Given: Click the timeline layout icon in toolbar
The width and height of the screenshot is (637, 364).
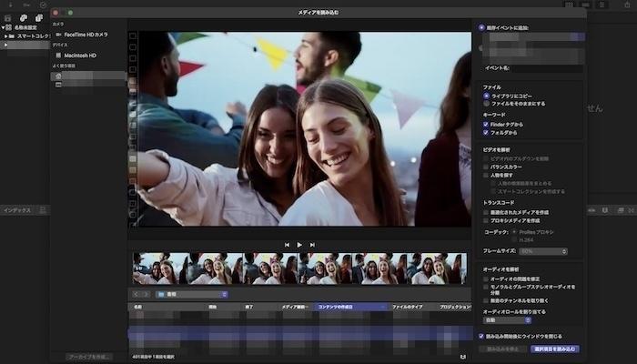Looking at the screenshot, I should (585, 5).
